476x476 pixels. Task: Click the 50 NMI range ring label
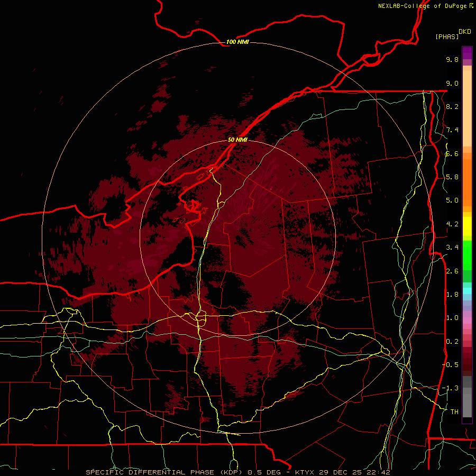click(x=237, y=140)
